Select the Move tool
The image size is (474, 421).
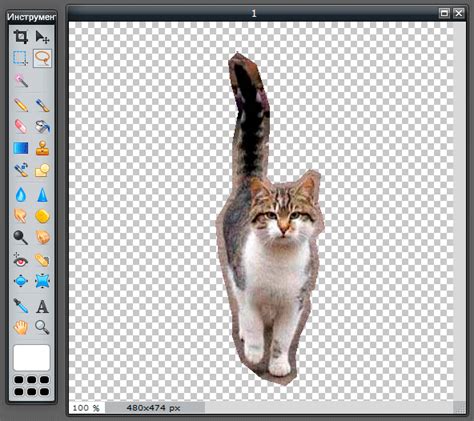coord(42,37)
